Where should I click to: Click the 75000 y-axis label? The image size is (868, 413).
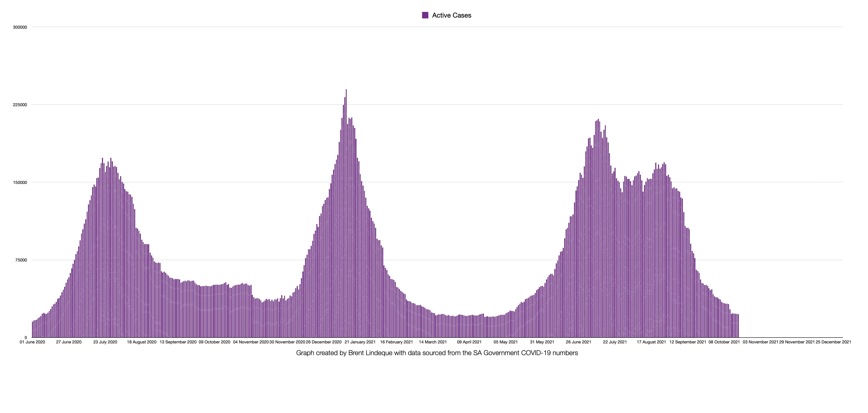(21, 260)
